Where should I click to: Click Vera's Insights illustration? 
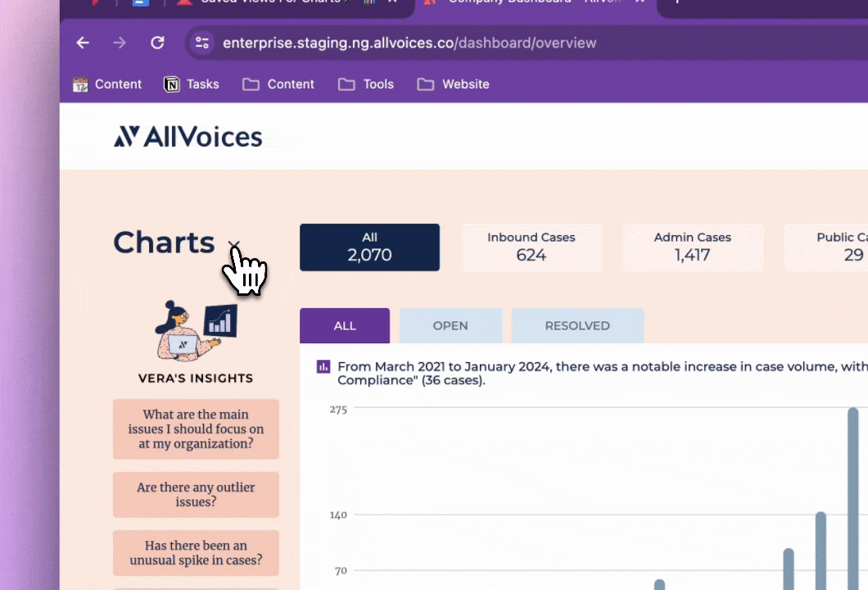click(196, 331)
